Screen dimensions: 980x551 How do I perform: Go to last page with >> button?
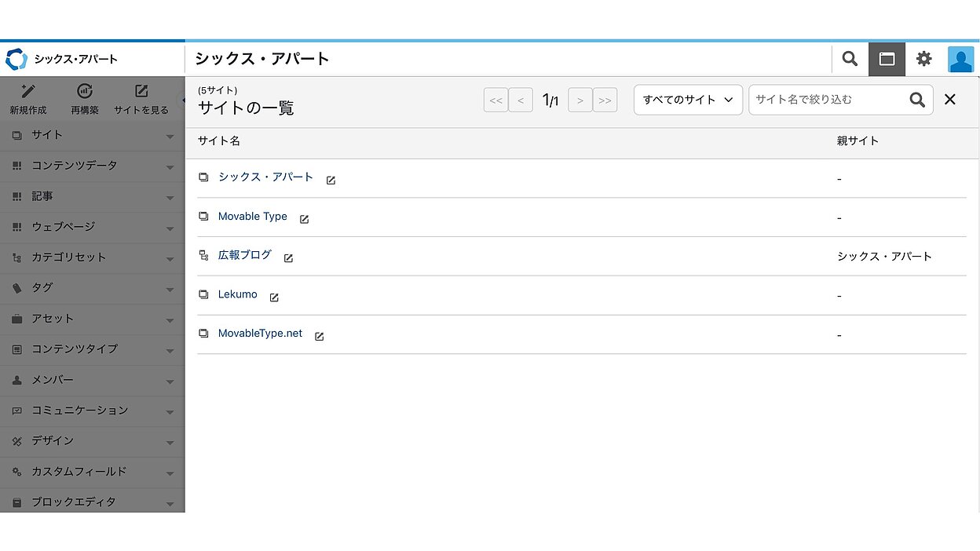click(605, 100)
